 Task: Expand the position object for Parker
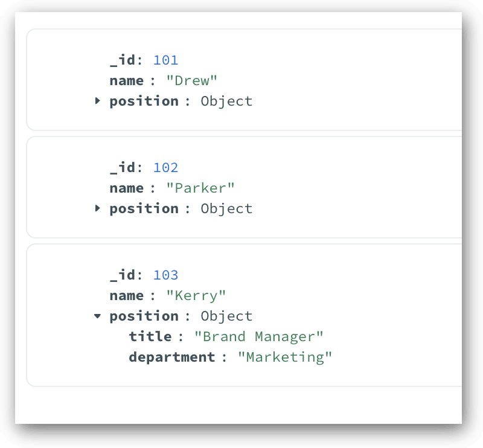click(x=98, y=208)
